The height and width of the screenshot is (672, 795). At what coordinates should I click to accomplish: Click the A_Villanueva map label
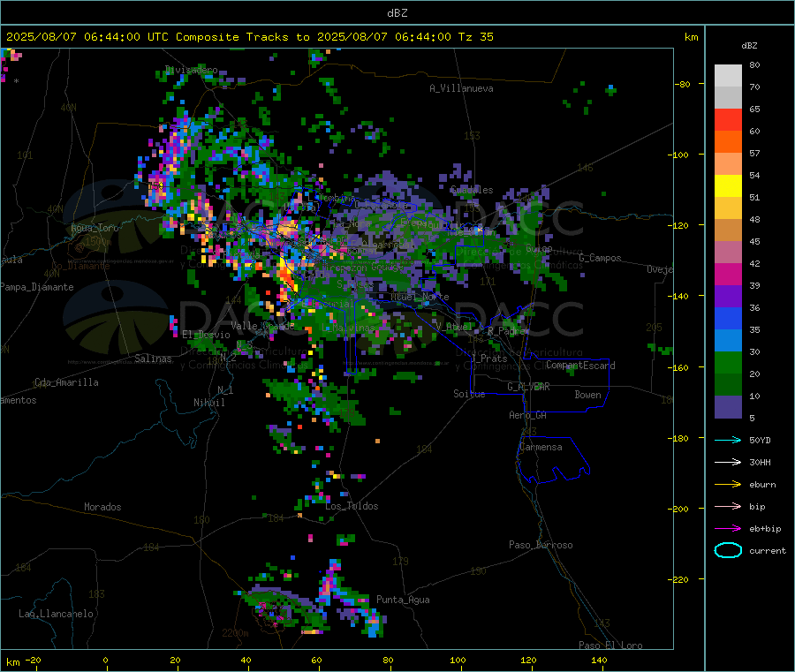tap(461, 88)
